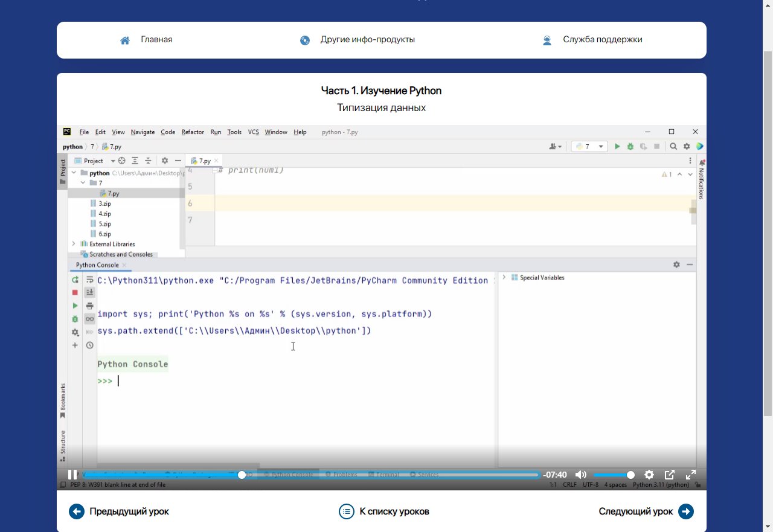Open video in pop-out window
The image size is (773, 532).
[670, 475]
